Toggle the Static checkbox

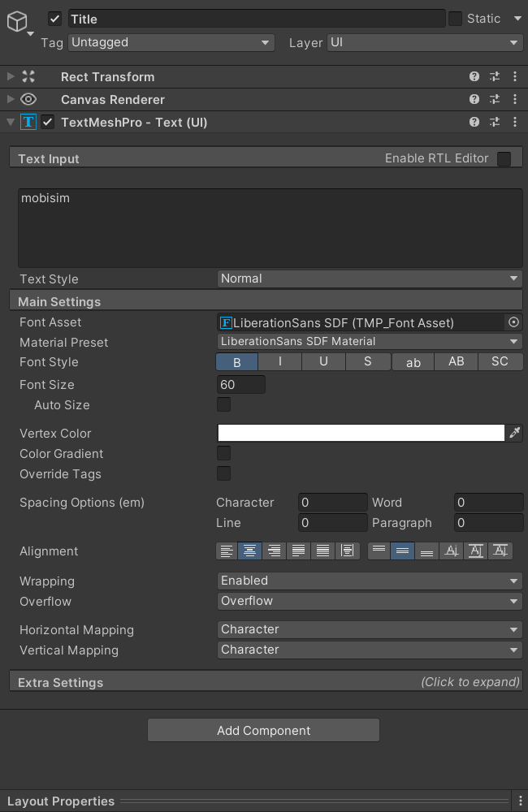pyautogui.click(x=455, y=19)
